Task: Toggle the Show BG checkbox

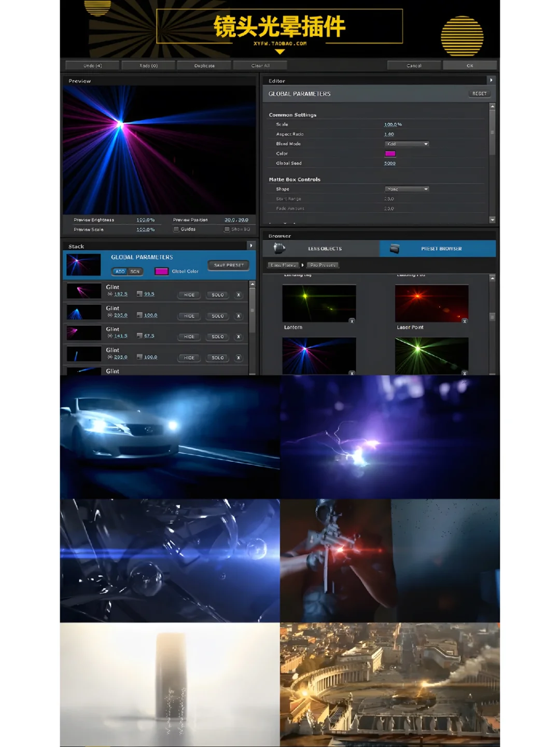Action: pos(227,229)
